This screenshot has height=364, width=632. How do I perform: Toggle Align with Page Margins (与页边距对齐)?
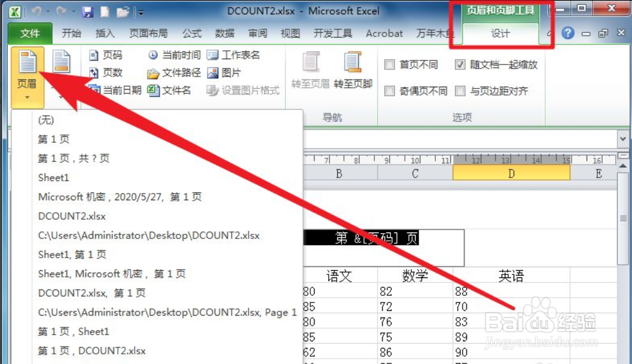click(491, 91)
